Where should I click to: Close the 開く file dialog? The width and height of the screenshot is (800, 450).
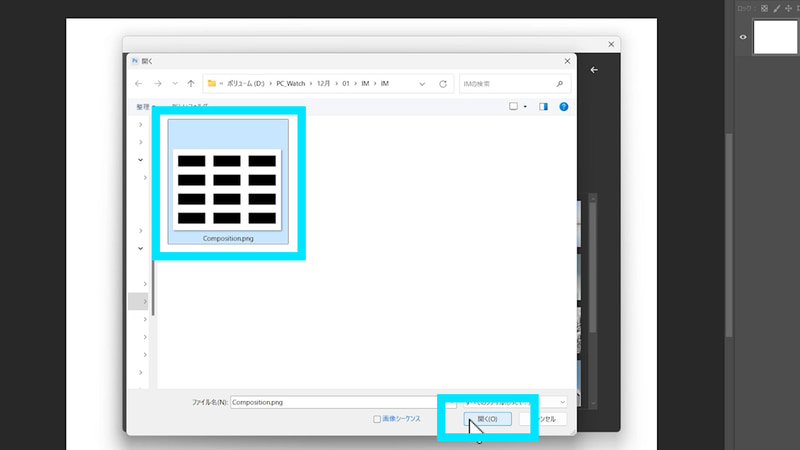coord(567,61)
